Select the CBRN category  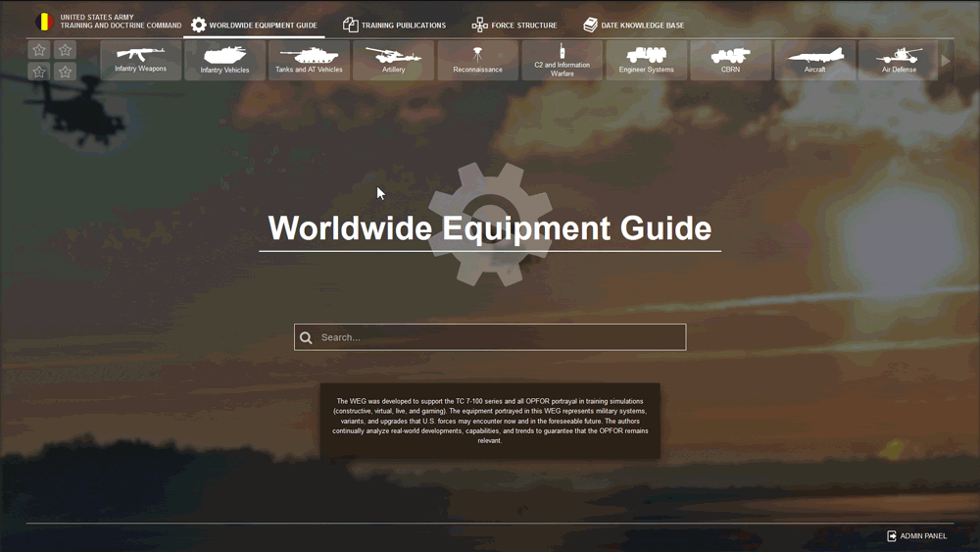click(x=730, y=60)
